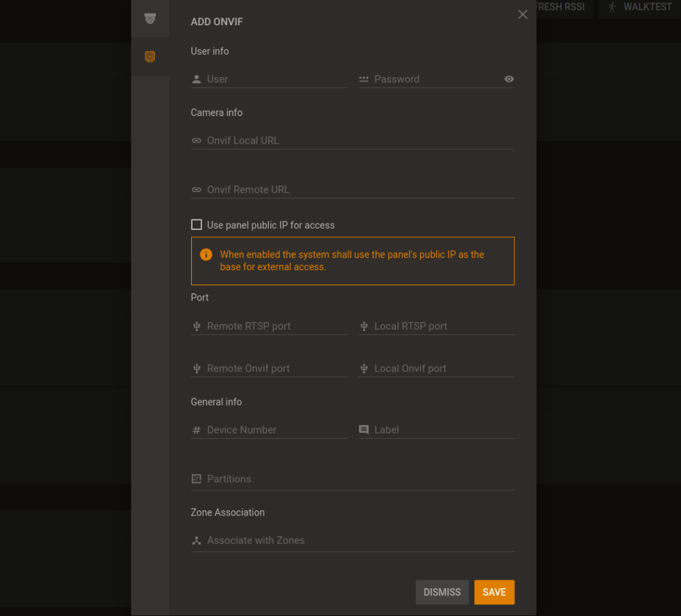681x616 pixels.
Task: Click the person icon beside the User field
Action: click(196, 78)
